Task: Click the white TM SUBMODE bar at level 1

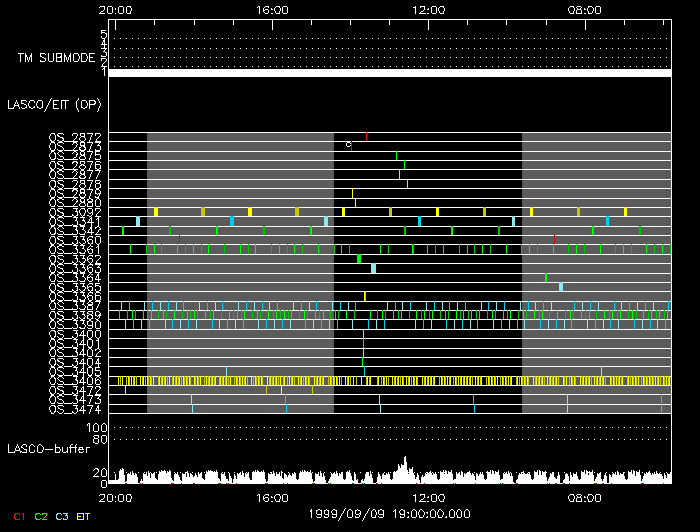Action: point(390,73)
